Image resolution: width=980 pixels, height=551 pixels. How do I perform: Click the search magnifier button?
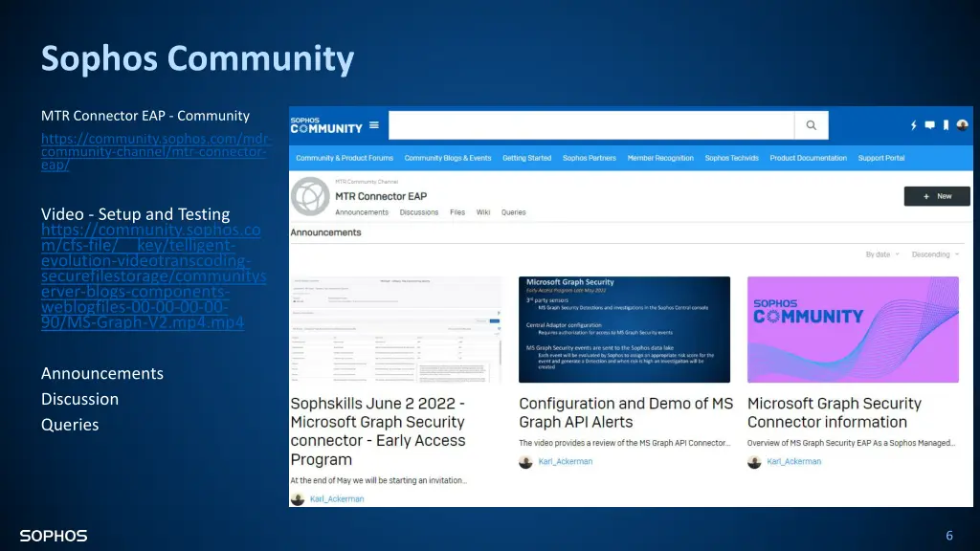[x=812, y=125]
